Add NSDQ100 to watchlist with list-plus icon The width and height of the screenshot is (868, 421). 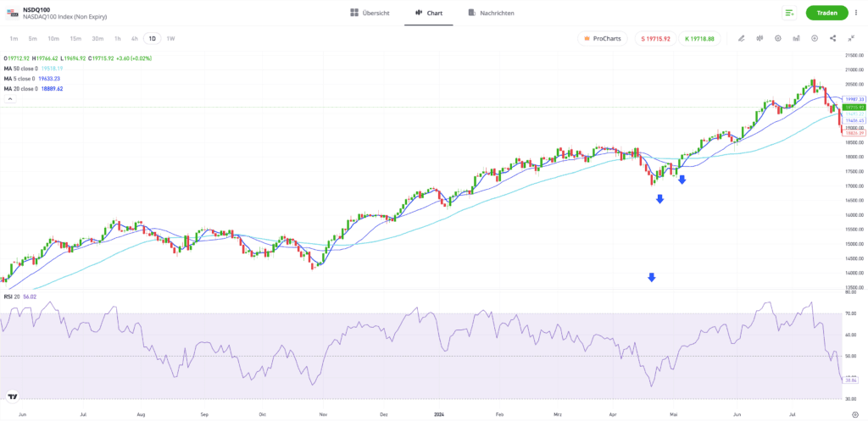click(789, 13)
